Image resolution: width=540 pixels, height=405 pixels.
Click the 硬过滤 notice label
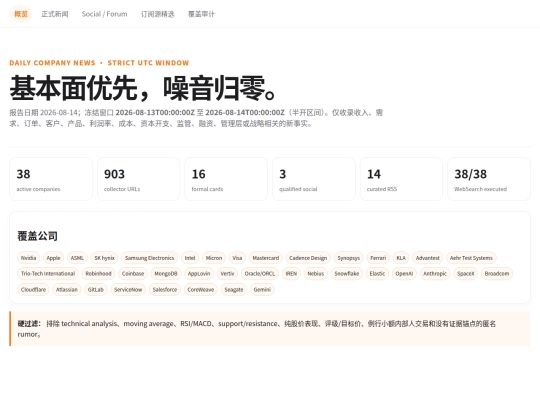tap(29, 324)
